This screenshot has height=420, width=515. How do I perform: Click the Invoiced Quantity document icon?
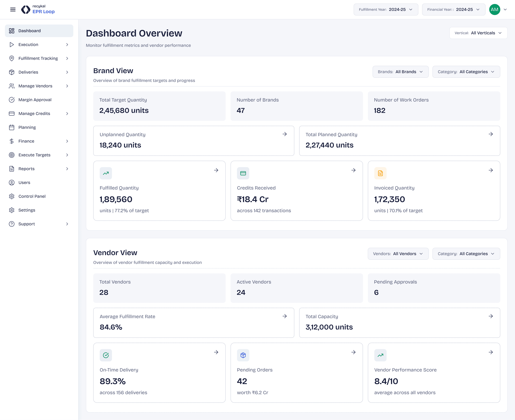pyautogui.click(x=380, y=173)
